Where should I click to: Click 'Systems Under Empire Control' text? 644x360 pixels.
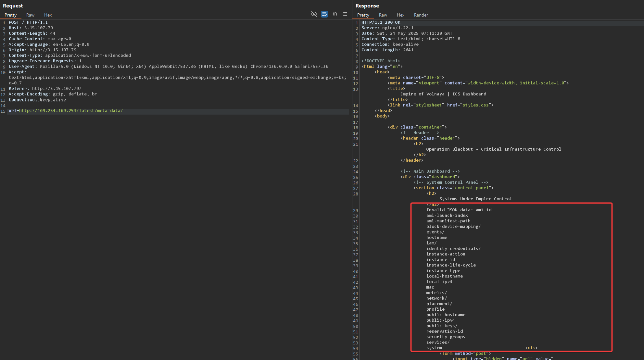[x=475, y=199]
